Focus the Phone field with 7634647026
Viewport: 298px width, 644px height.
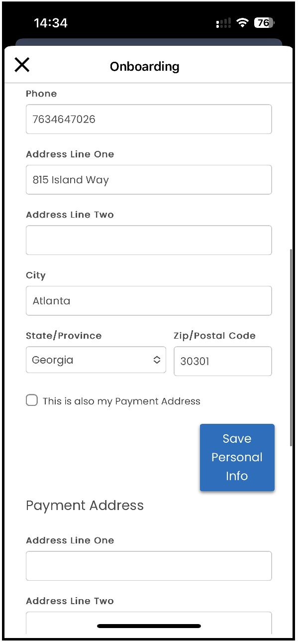click(x=149, y=119)
